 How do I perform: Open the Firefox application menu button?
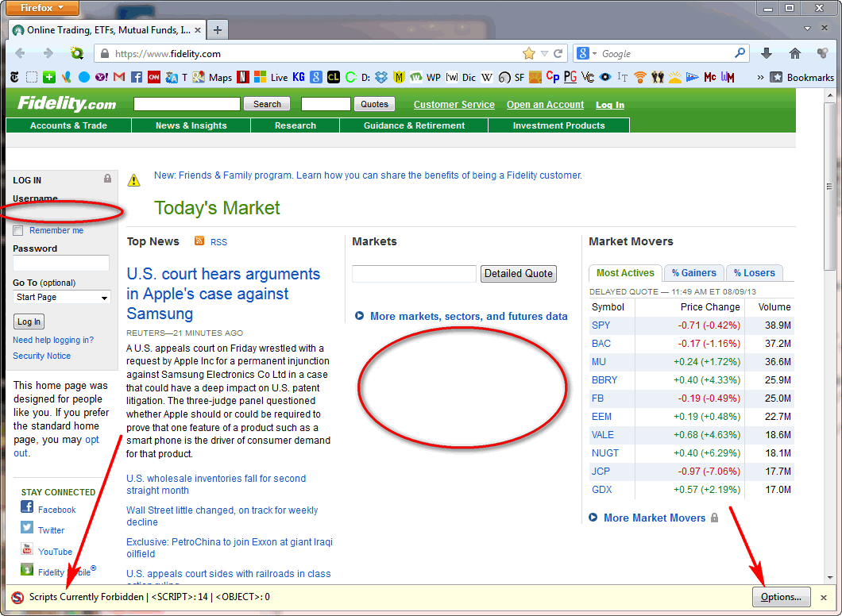click(42, 7)
